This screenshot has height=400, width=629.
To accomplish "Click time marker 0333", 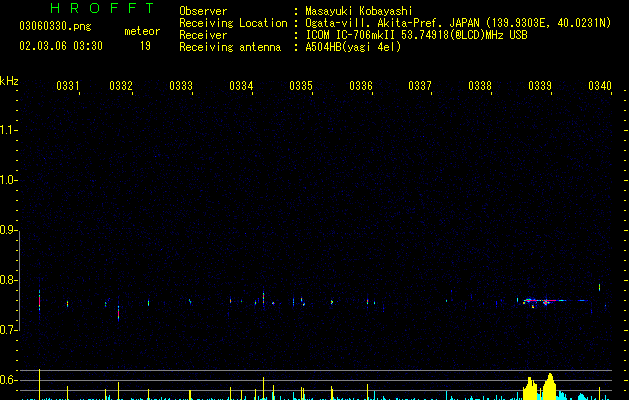I will point(181,85).
